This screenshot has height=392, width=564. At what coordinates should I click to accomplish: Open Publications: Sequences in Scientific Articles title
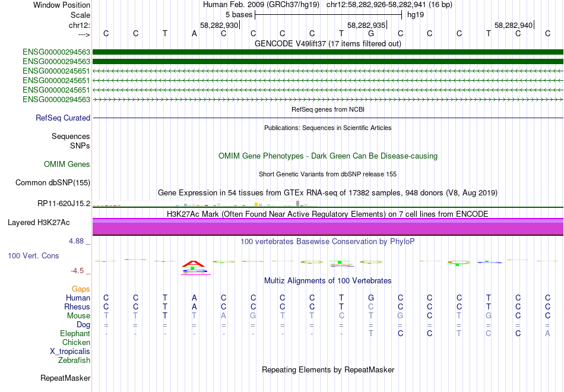328,128
